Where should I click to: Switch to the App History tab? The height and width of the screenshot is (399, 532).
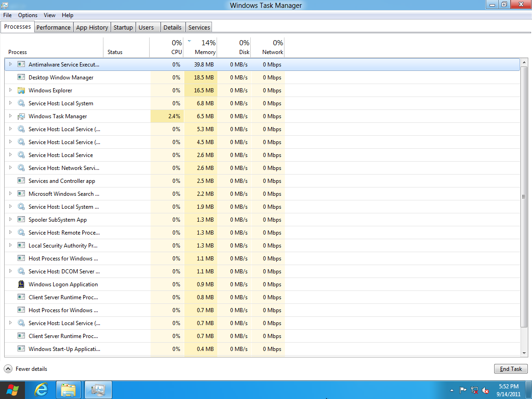pos(92,28)
